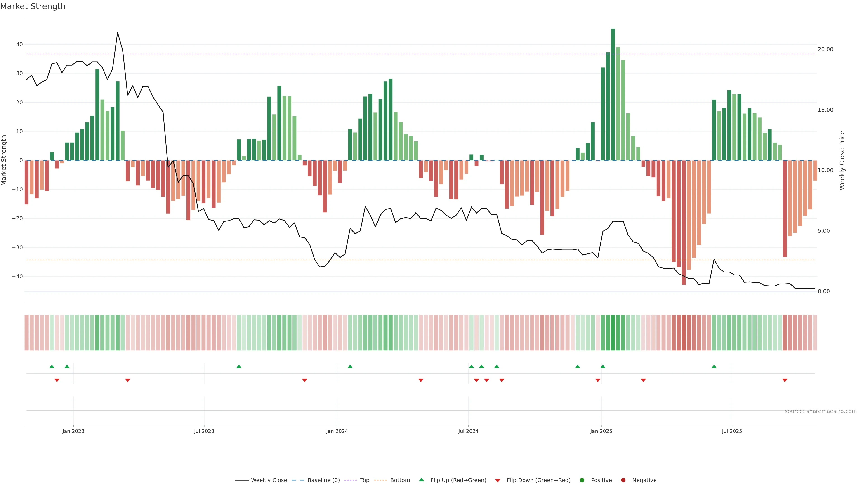Click the red Negative legend dot
This screenshot has height=488, width=868.
pos(623,480)
